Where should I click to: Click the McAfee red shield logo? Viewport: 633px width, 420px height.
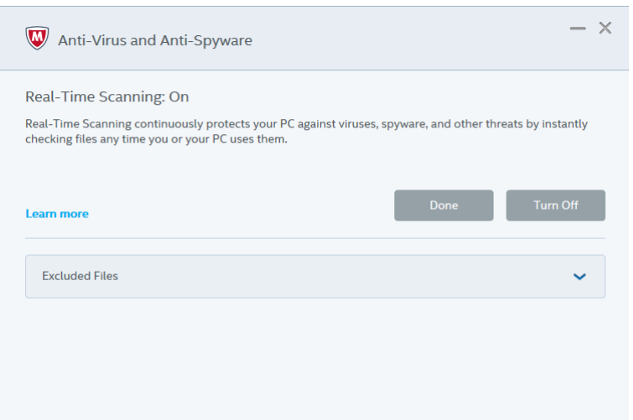(x=37, y=38)
